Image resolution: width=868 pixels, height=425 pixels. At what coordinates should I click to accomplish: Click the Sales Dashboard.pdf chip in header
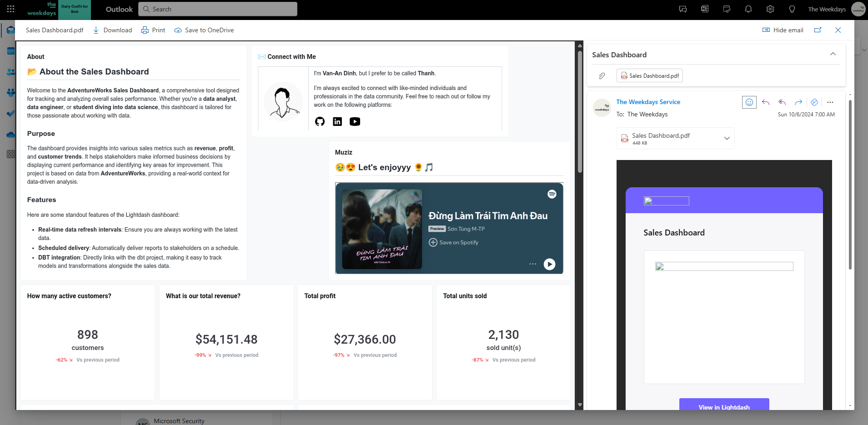pos(650,75)
